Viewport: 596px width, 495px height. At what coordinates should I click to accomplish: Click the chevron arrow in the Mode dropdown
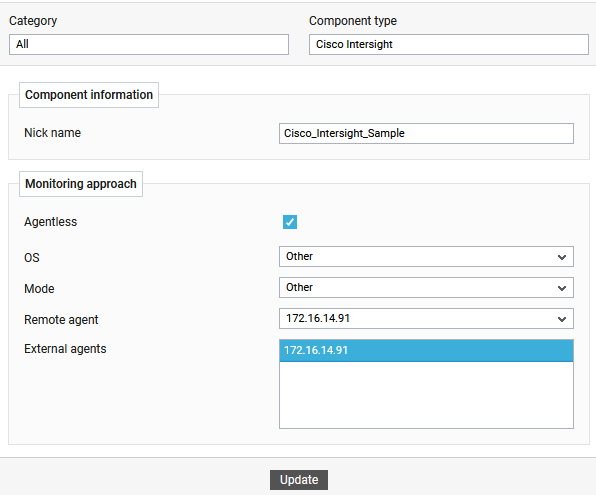[x=562, y=288]
